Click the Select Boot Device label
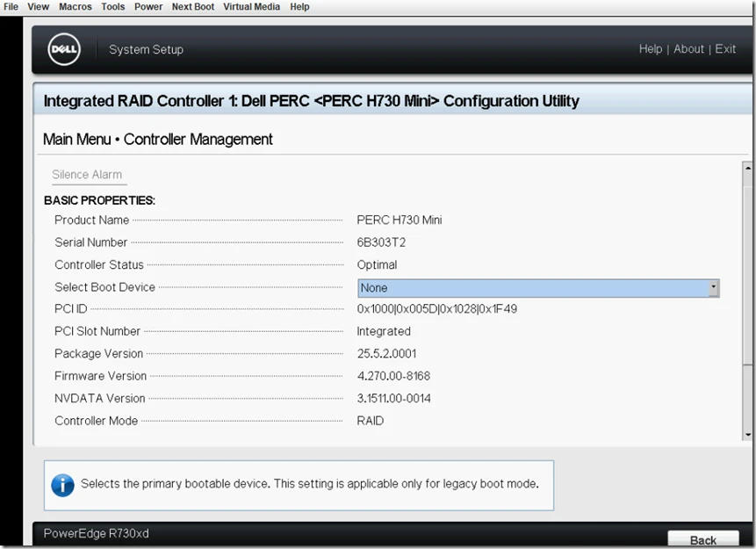The image size is (756, 549). [x=104, y=287]
